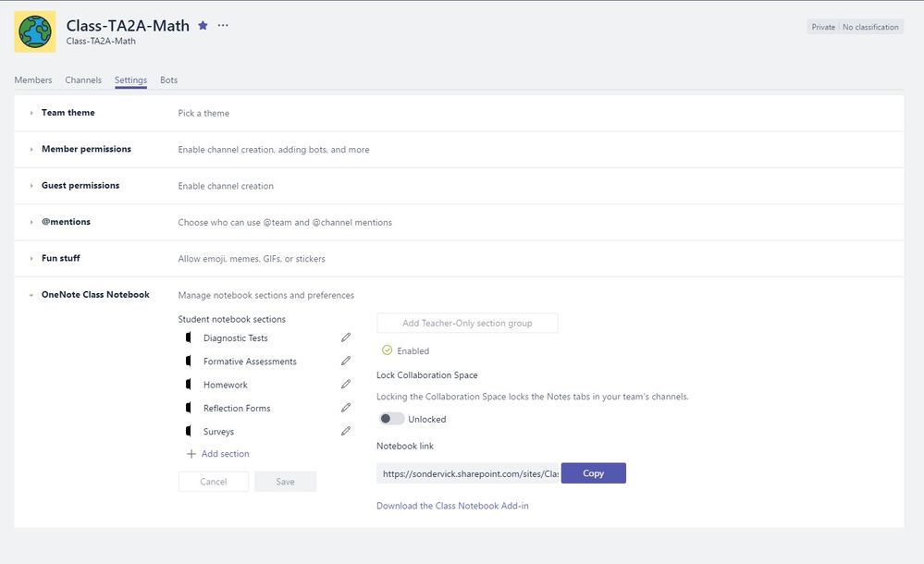
Task: Switch to the Members tab
Action: [33, 80]
